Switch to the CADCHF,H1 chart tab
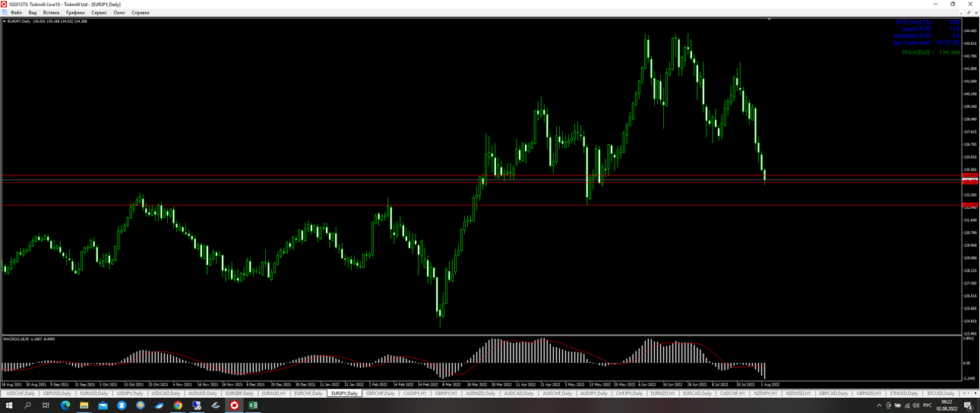980x413 pixels. [733, 393]
